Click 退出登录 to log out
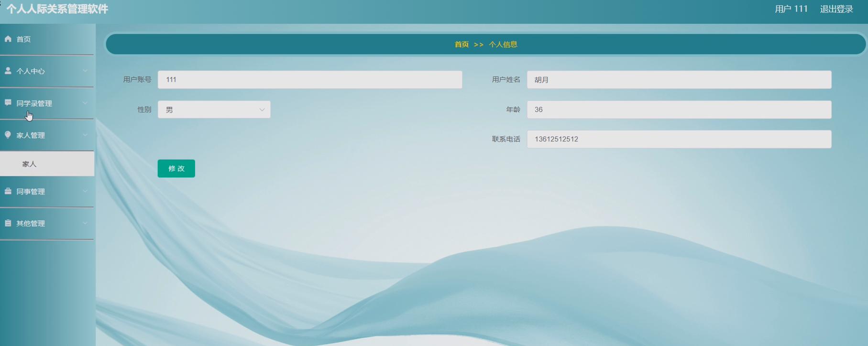Viewport: 868px width, 346px height. coord(836,9)
